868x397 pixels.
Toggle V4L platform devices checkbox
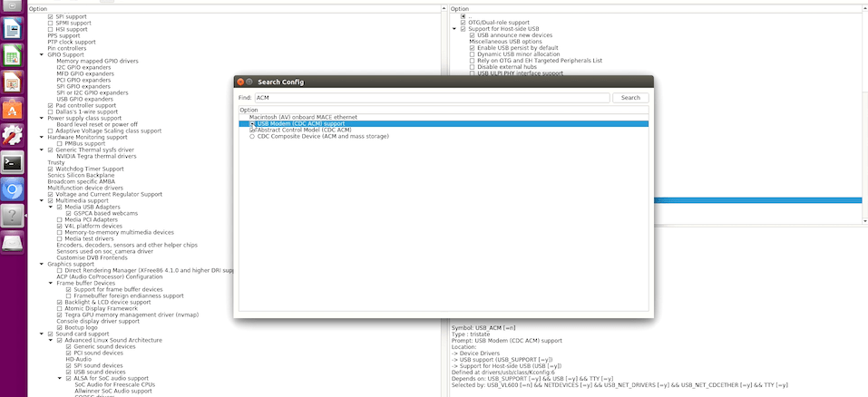[60, 227]
